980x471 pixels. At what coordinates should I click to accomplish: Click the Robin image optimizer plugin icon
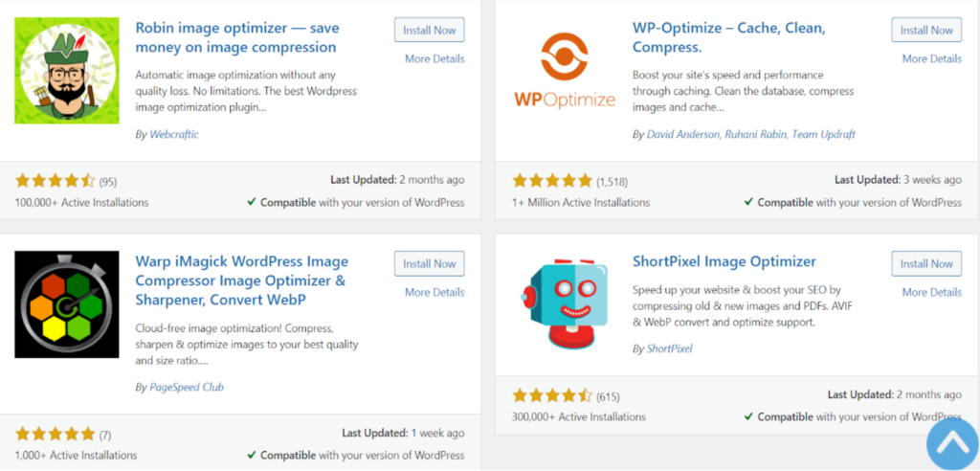point(67,70)
